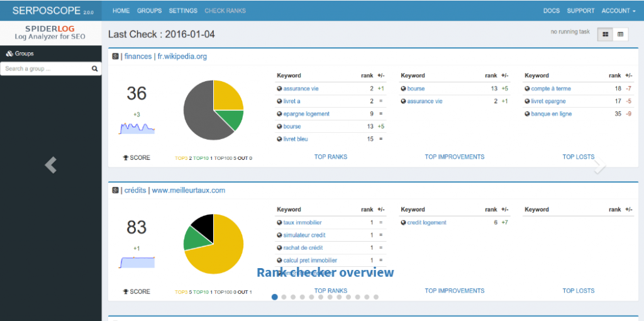This screenshot has height=321, width=644.
Task: Click the trophy icon in crédits panel
Action: tap(126, 291)
